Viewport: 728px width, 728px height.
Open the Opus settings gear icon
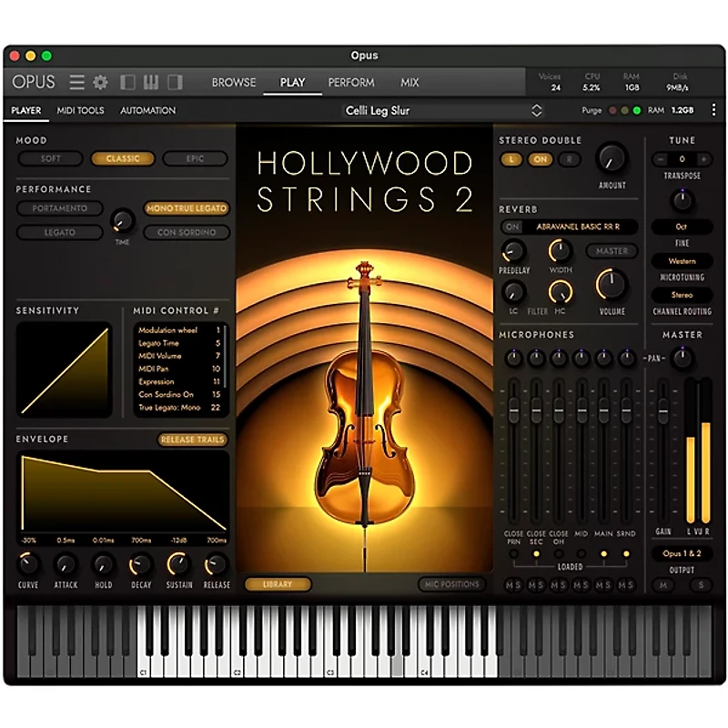pyautogui.click(x=100, y=81)
